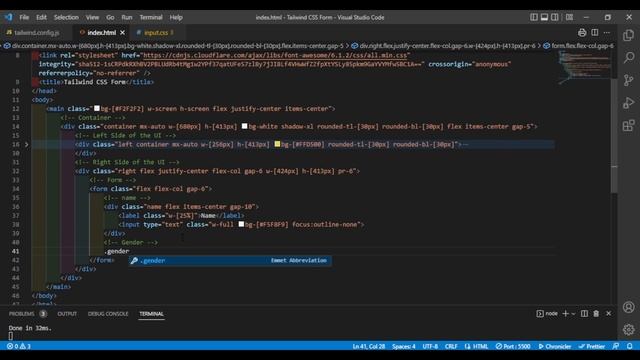Select the index.html tab

pyautogui.click(x=101, y=33)
